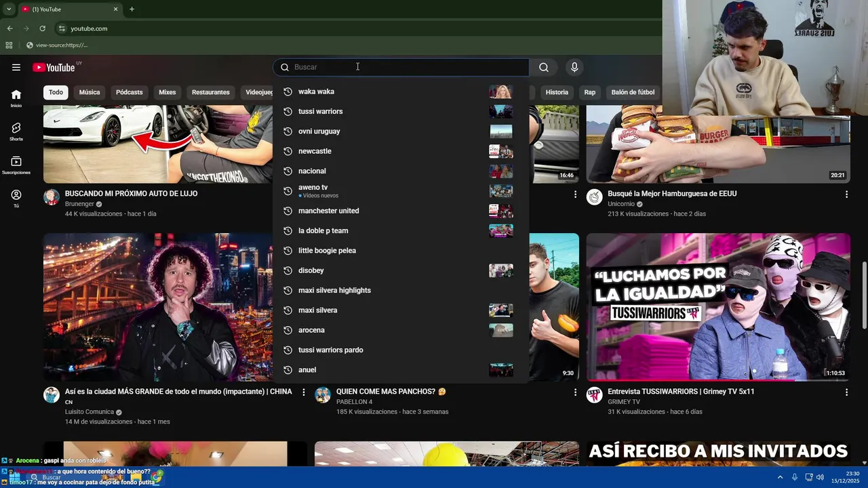Open the three-dot menu for Entrevista TUSSIWARRIORS
Viewport: 868px width, 488px height.
point(846,392)
